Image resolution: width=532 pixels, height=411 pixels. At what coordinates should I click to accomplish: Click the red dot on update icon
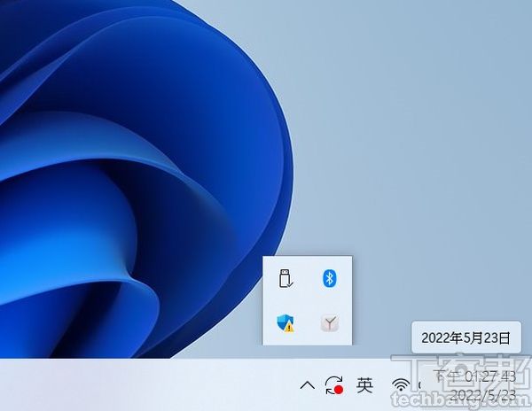pyautogui.click(x=339, y=390)
